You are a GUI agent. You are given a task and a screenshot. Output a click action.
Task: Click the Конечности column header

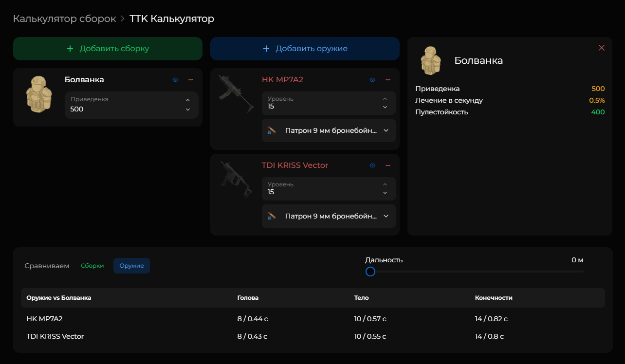pos(494,298)
